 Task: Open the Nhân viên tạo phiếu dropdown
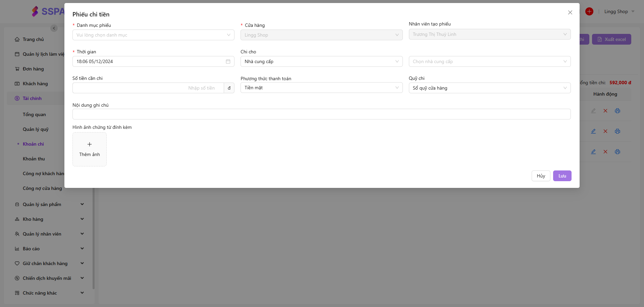(x=490, y=34)
